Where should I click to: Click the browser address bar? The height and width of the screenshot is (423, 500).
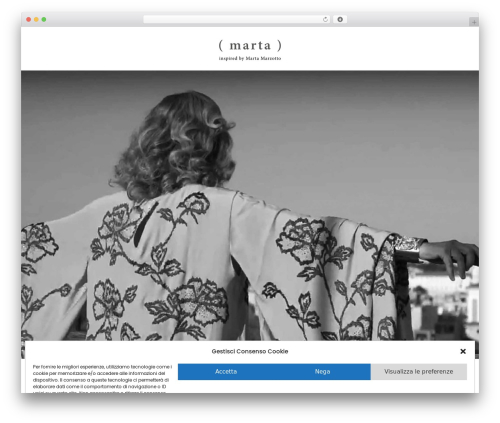click(x=237, y=20)
